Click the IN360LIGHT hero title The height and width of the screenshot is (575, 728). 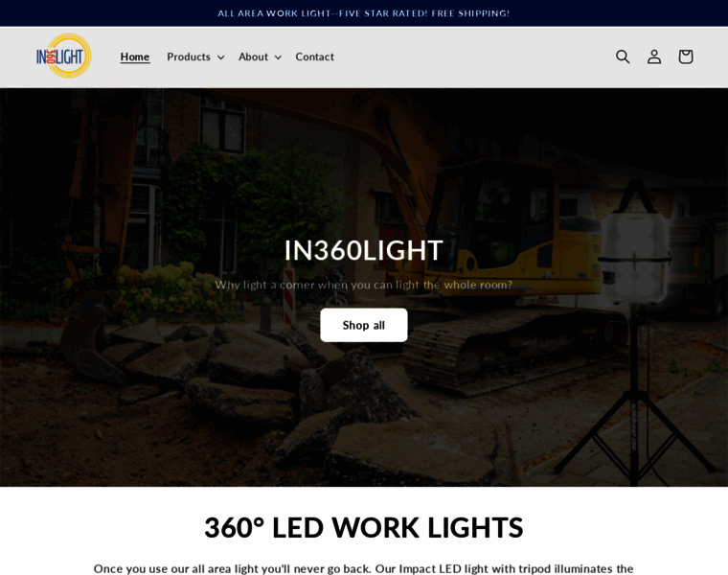pyautogui.click(x=364, y=250)
